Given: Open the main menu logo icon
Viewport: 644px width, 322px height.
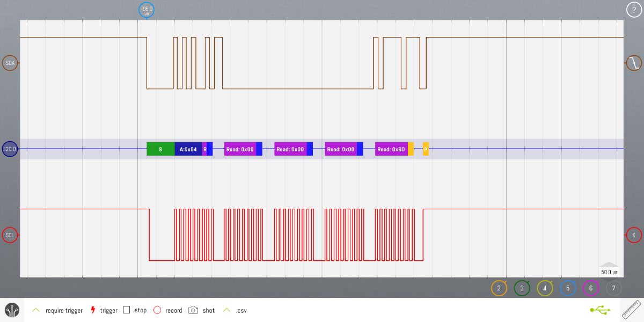Looking at the screenshot, I should (x=12, y=310).
